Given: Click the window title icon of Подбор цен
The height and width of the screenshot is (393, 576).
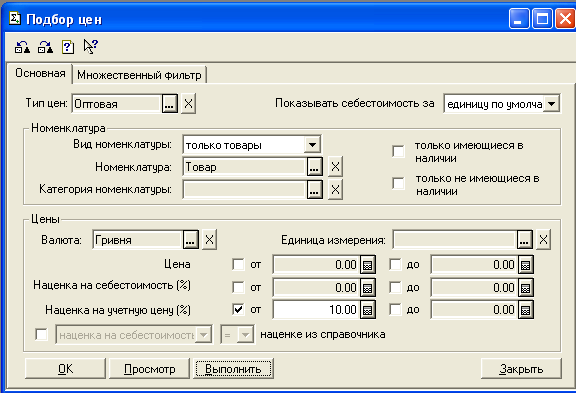Looking at the screenshot, I should click(x=15, y=18).
